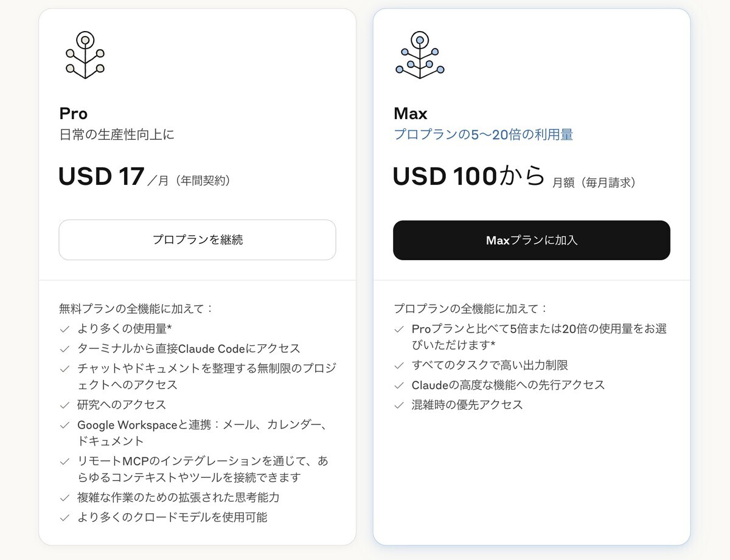730x560 pixels.
Task: Click the checkmark beside Google Workspace連携 feature
Action: (64, 426)
